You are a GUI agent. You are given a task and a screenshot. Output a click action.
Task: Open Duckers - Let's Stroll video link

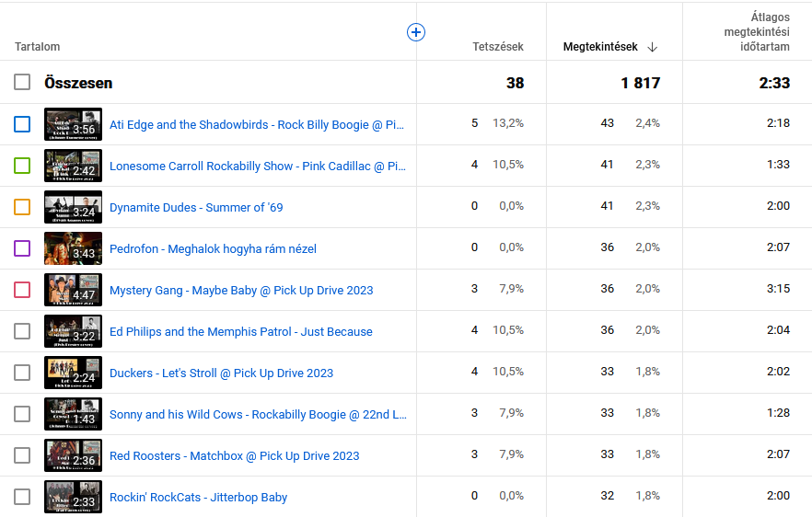(221, 373)
